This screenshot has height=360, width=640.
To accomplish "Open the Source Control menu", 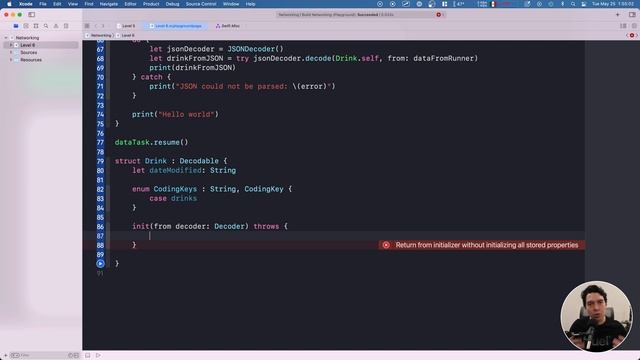I will pos(201,4).
